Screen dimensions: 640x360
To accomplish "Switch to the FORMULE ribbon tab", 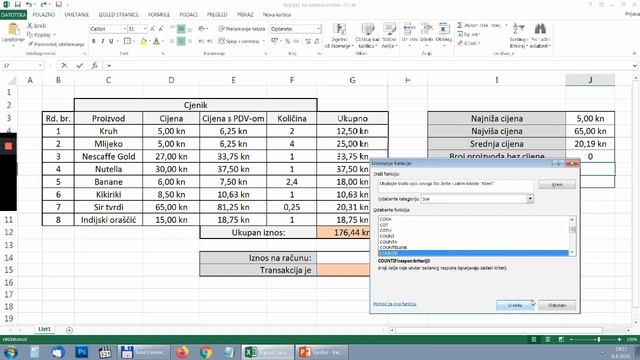I will click(x=159, y=15).
